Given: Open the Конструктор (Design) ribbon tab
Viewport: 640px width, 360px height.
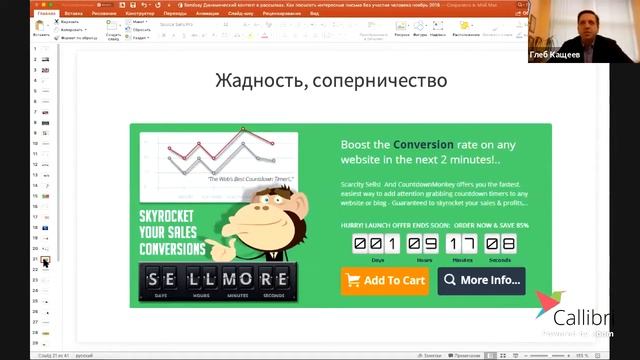Looking at the screenshot, I should click(140, 13).
